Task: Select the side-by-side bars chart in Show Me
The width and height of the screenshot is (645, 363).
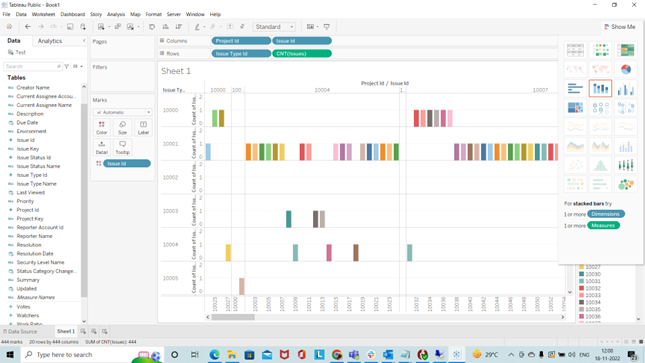Action: 625,88
